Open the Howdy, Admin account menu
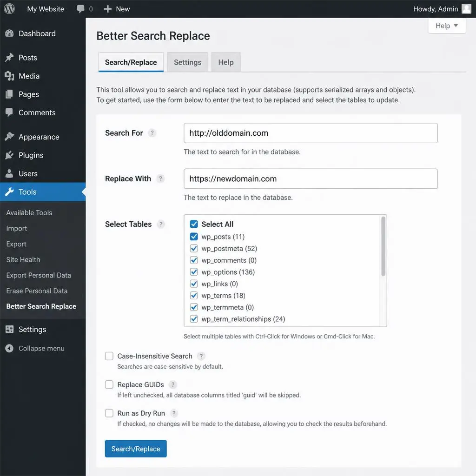Viewport: 476px width, 476px height. click(x=442, y=9)
